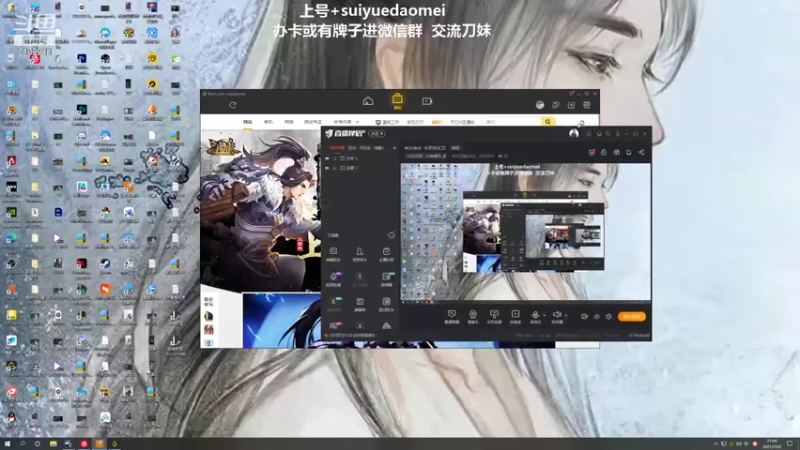The width and height of the screenshot is (800, 450).
Task: Select the first source row in scene list
Action: click(360, 159)
